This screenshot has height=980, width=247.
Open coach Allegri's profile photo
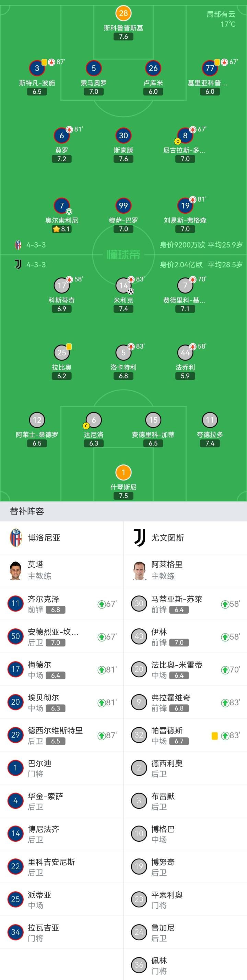[x=139, y=570]
